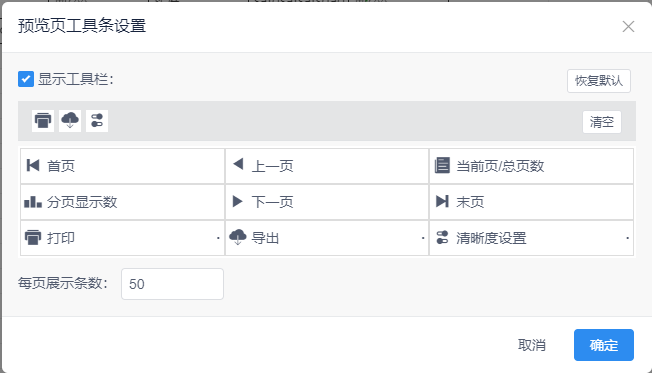Add the 下一页 next page item

[327, 202]
